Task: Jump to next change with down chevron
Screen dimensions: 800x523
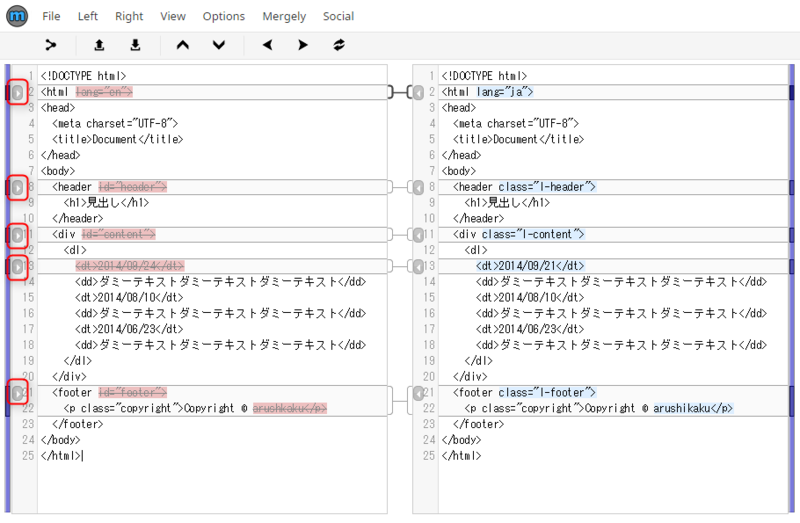Action: pos(219,45)
